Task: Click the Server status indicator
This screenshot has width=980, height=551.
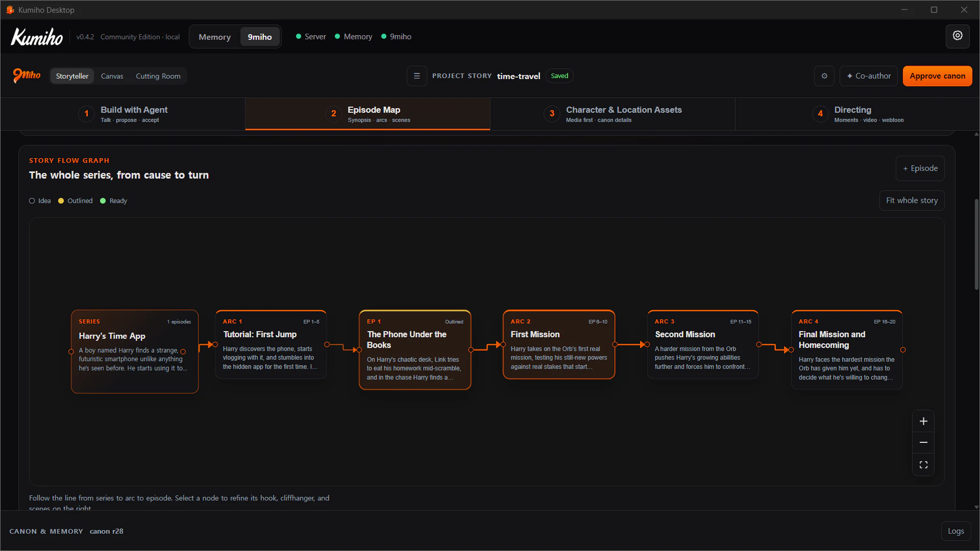Action: (311, 37)
